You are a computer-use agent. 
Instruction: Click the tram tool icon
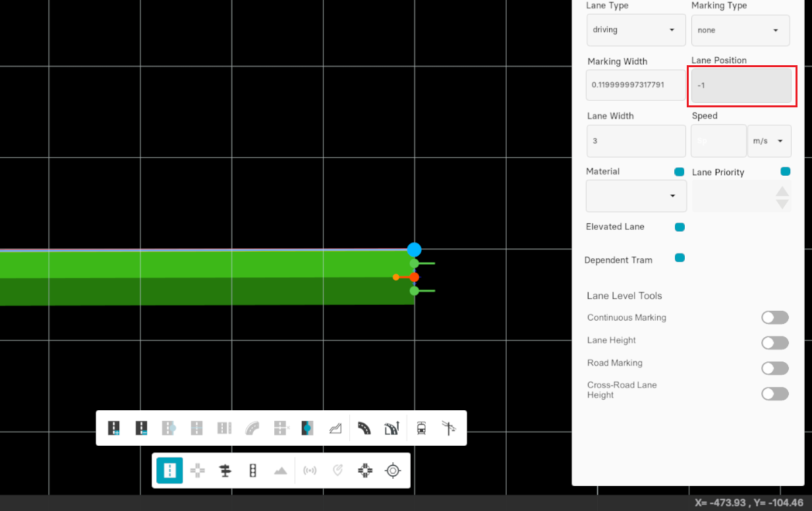421,428
